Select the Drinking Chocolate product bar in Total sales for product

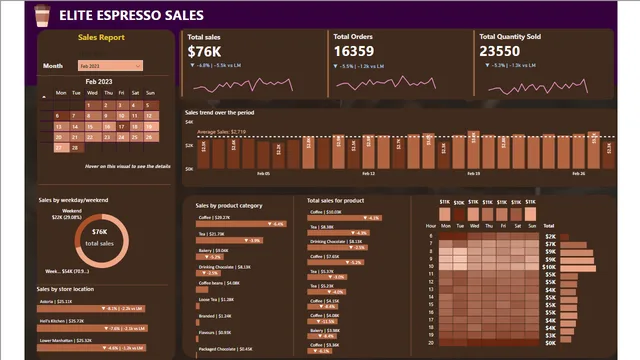pyautogui.click(x=338, y=247)
